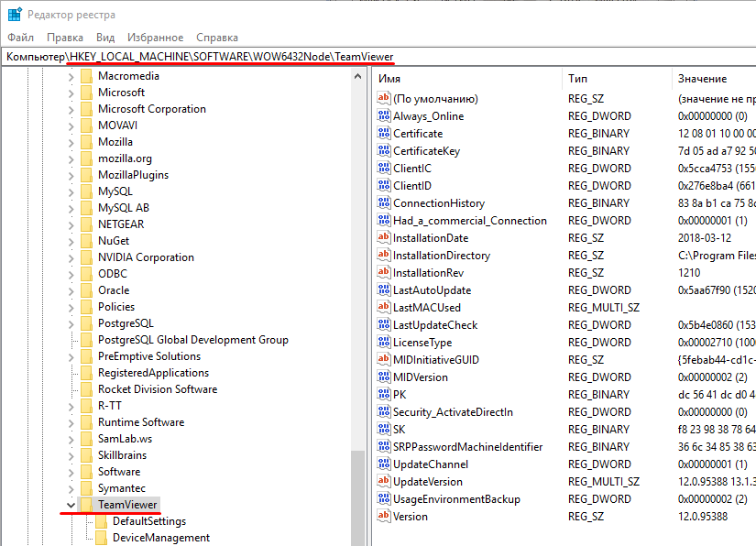Click the string icon beside InstallationDate

pos(384,238)
